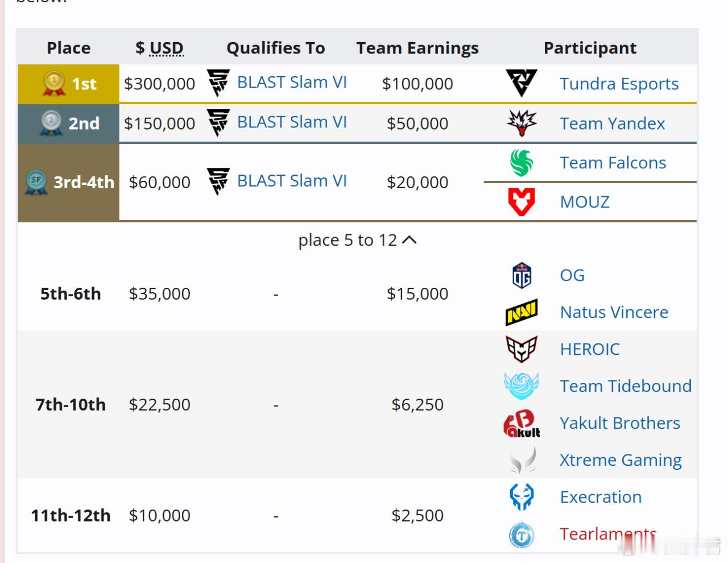Click the Team Yandex logo icon

click(x=521, y=123)
